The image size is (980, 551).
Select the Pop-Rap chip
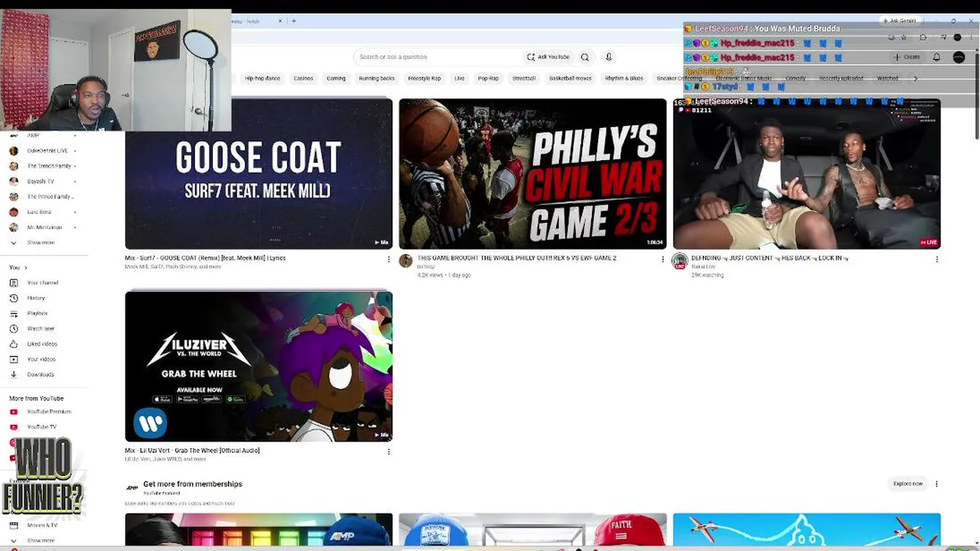pos(488,78)
